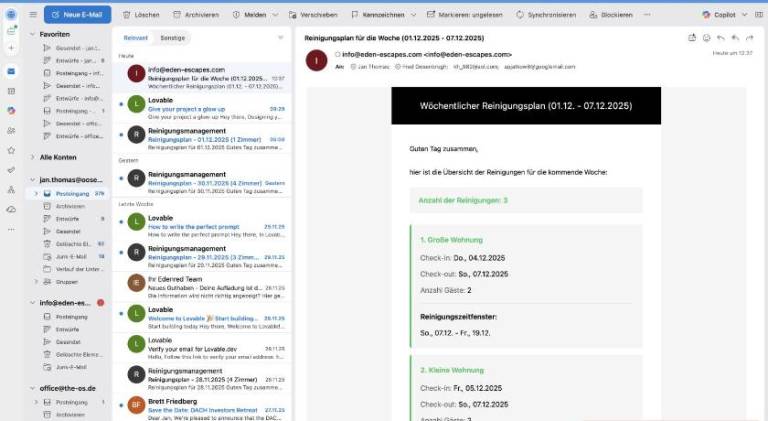The width and height of the screenshot is (768, 421).
Task: Toggle the pane layout icon right of Copilot
Action: (x=759, y=15)
